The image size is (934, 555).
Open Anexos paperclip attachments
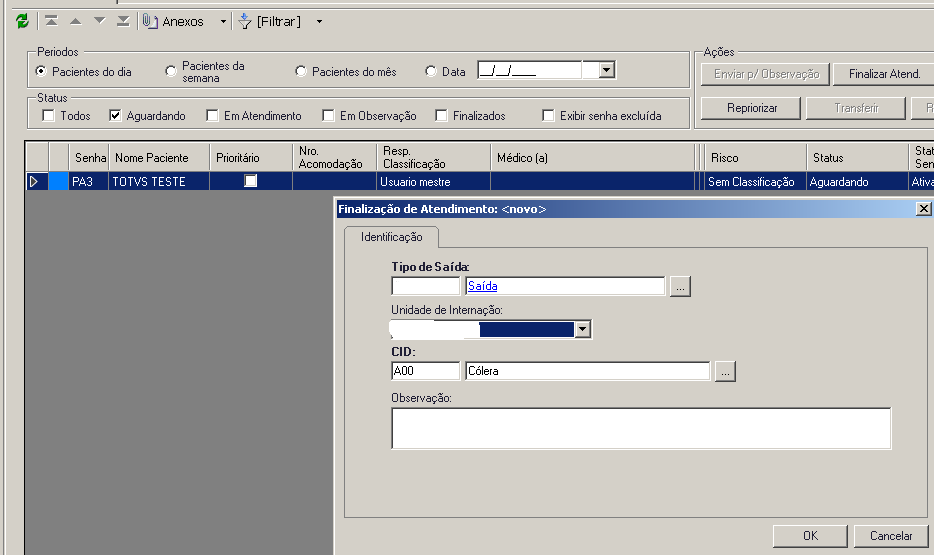(x=173, y=21)
